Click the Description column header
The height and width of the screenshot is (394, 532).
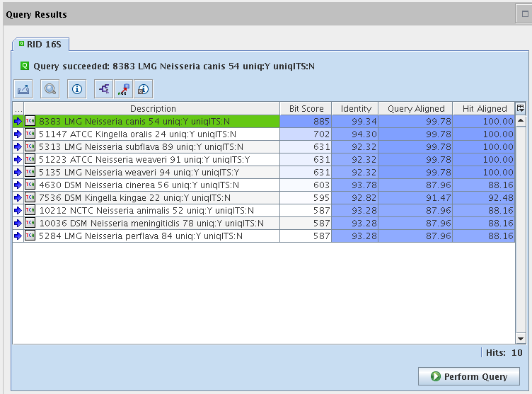coord(153,108)
